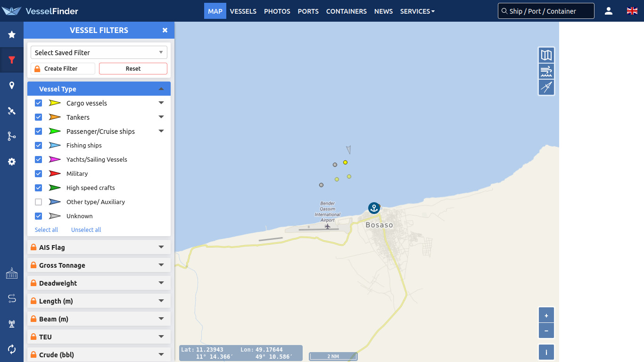The width and height of the screenshot is (644, 362).
Task: Expand the Length (m) filter section
Action: tap(99, 301)
